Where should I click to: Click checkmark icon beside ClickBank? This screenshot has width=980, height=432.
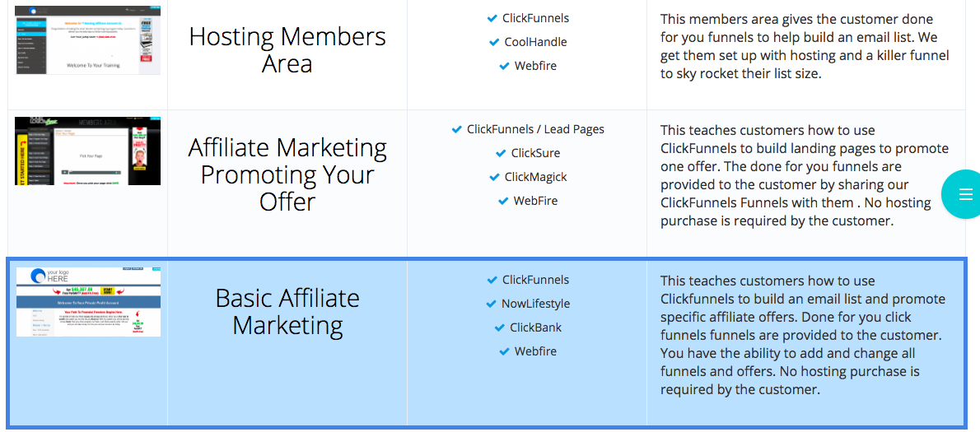(x=499, y=327)
